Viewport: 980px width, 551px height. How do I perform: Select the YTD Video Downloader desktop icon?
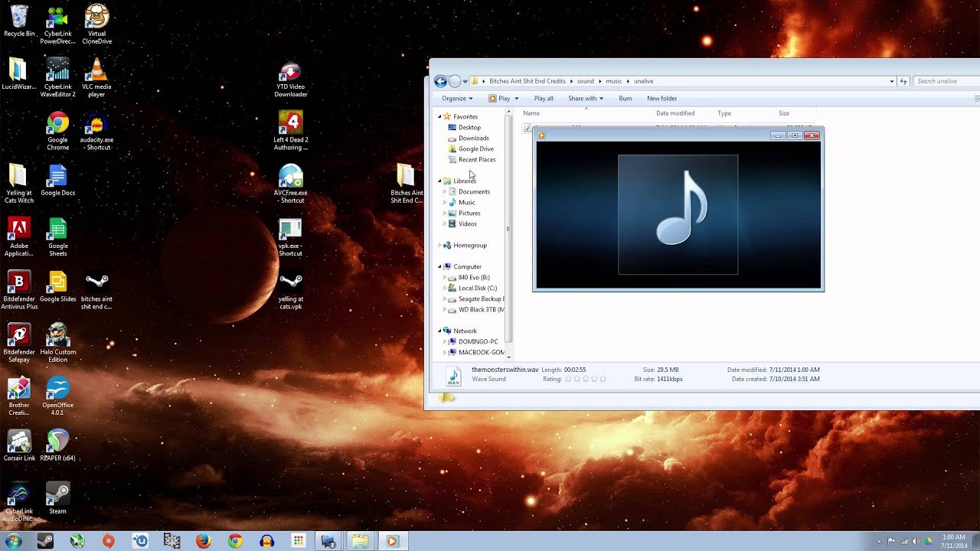(291, 73)
